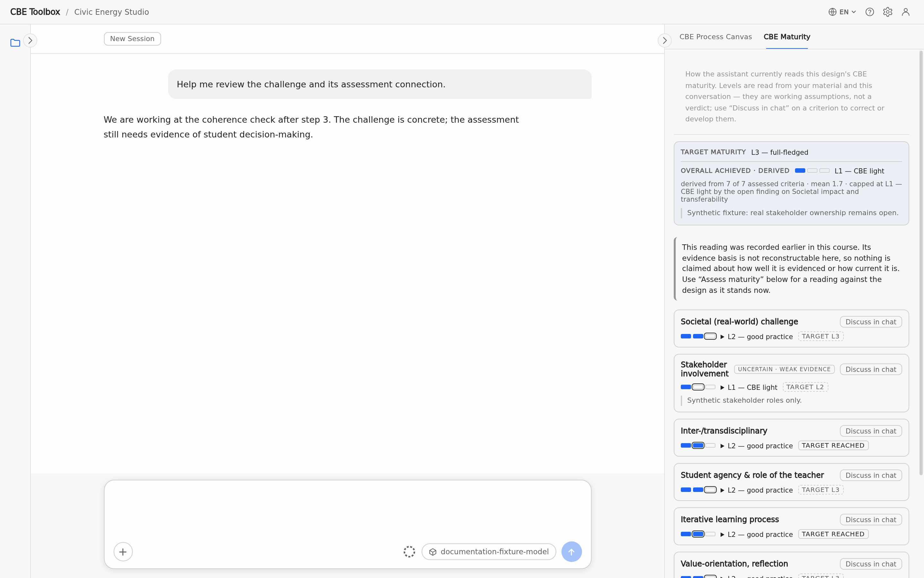This screenshot has width=924, height=578.
Task: Expand Inter-/transdisciplinary level triangle
Action: click(723, 446)
